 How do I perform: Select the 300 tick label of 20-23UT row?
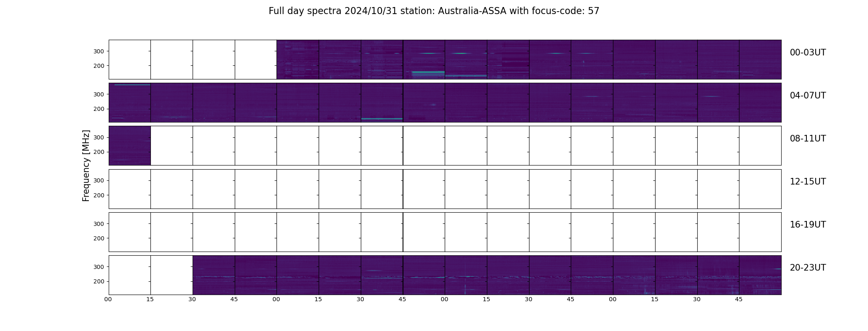pyautogui.click(x=99, y=267)
